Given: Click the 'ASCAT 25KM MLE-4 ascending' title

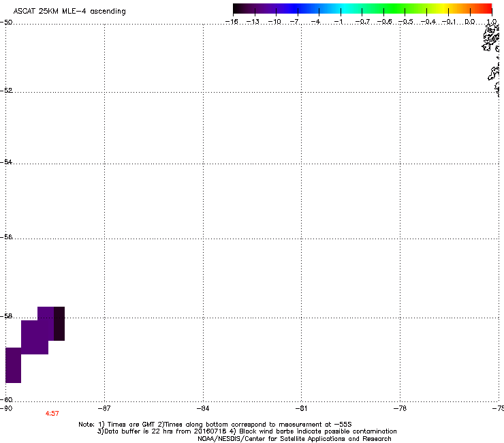Looking at the screenshot, I should pos(69,12).
